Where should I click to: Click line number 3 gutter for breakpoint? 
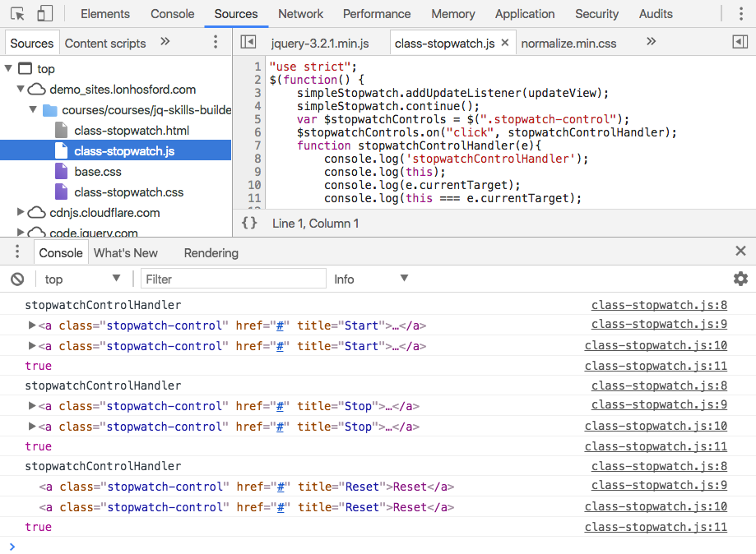257,93
